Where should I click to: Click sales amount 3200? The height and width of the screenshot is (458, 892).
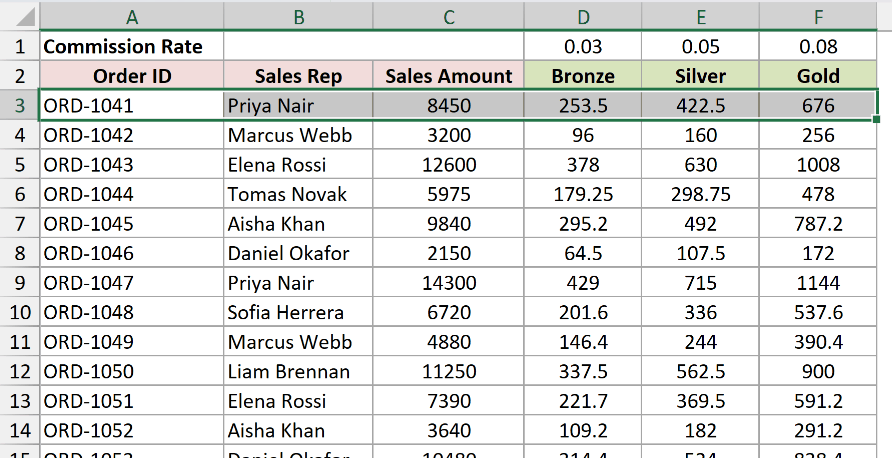[x=449, y=135]
